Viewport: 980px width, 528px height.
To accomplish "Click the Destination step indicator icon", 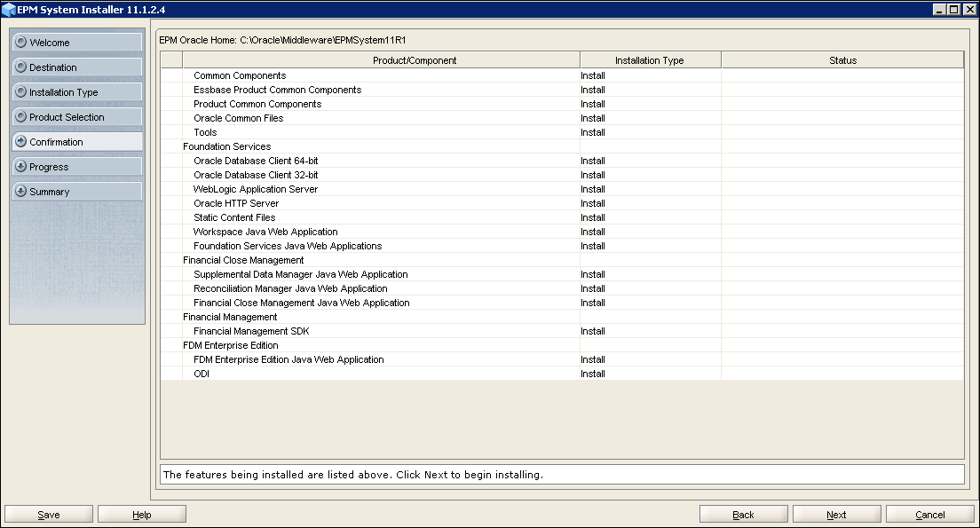I will [22, 67].
